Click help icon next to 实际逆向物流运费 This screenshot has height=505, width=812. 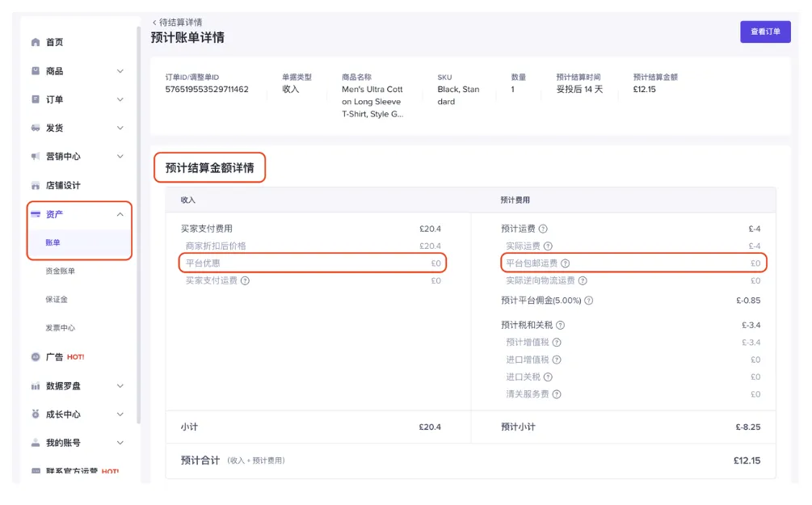point(583,280)
